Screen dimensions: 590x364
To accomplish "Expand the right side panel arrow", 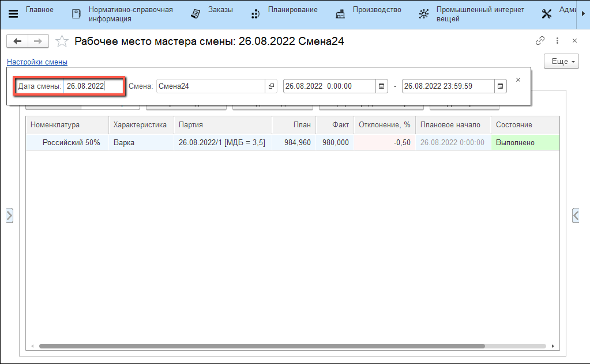I will [575, 215].
